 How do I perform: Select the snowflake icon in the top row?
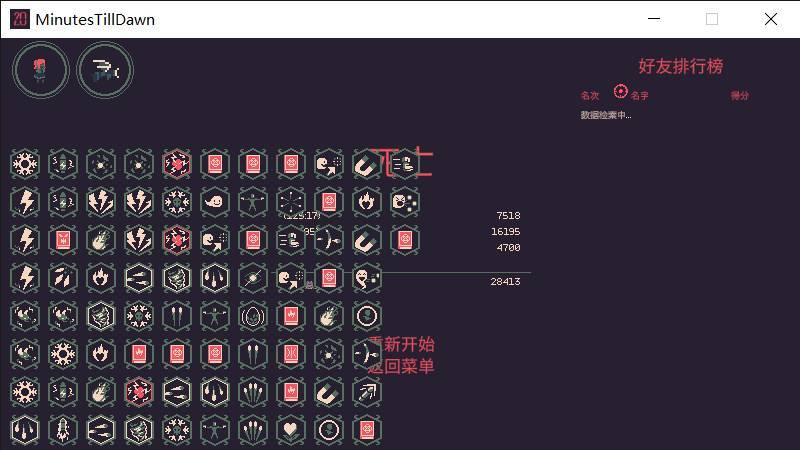point(24,164)
